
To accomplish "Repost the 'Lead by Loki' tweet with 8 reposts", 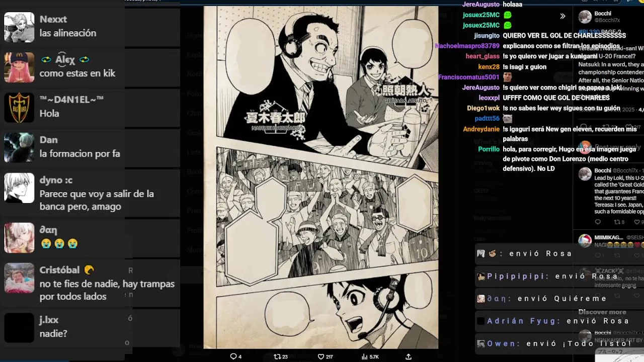I will tap(617, 222).
